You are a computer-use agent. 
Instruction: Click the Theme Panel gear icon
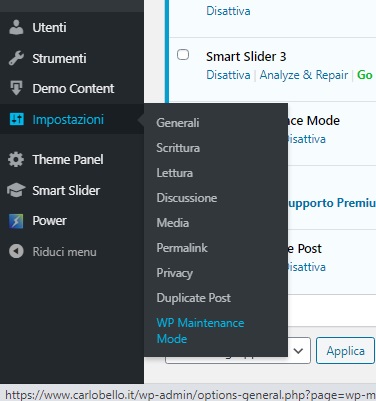pos(16,159)
